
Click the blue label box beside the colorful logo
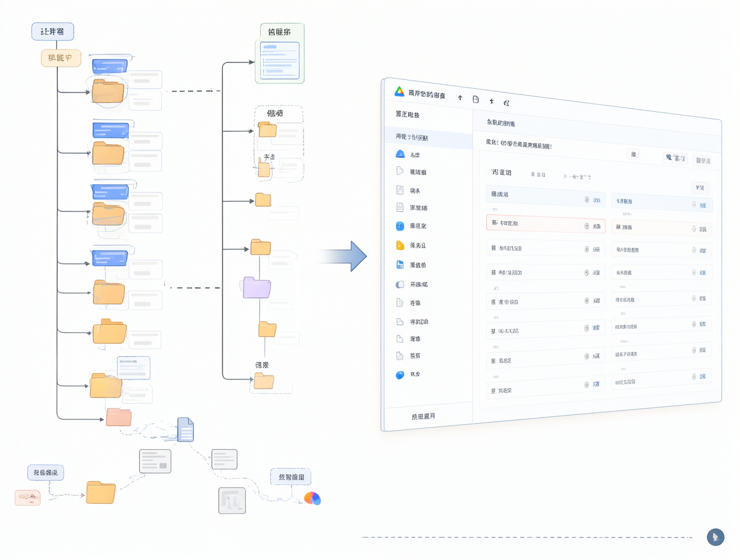[291, 477]
